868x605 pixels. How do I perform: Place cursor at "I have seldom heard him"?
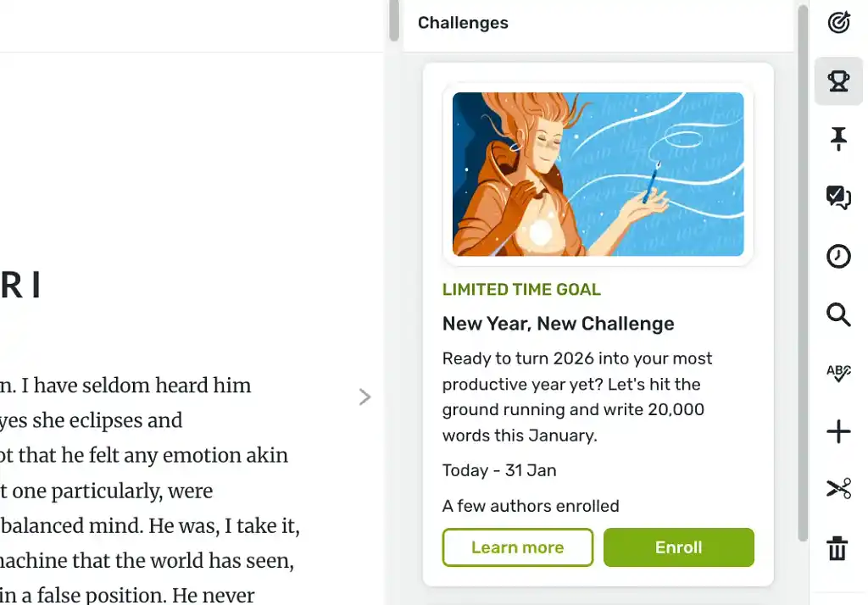[x=136, y=386]
